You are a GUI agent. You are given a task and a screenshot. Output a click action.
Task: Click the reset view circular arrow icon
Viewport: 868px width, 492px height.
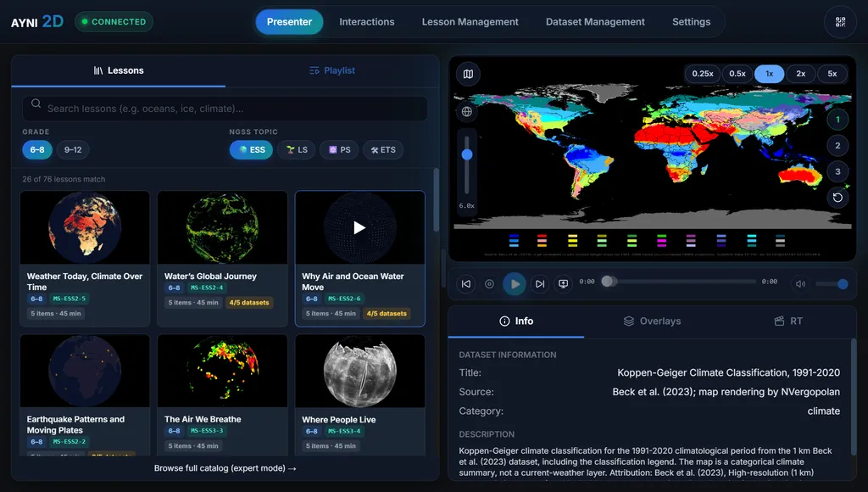pyautogui.click(x=837, y=198)
